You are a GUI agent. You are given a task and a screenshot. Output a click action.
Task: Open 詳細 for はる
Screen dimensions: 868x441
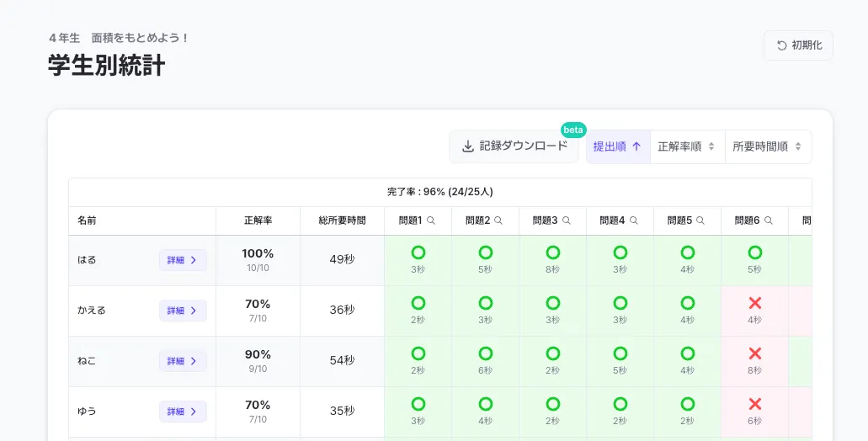point(182,260)
